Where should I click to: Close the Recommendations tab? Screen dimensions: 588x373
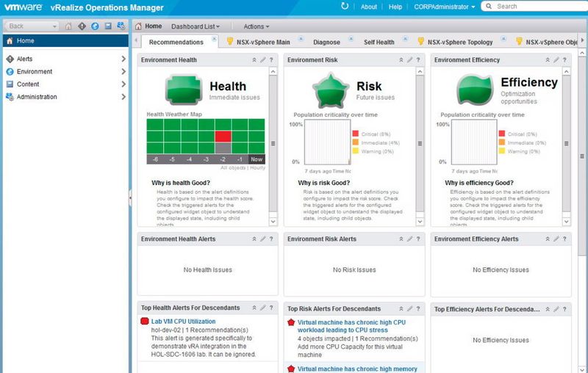point(214,38)
